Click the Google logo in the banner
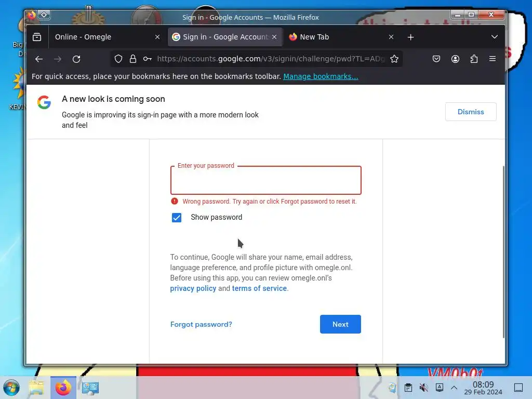The height and width of the screenshot is (399, 532). coord(44,102)
